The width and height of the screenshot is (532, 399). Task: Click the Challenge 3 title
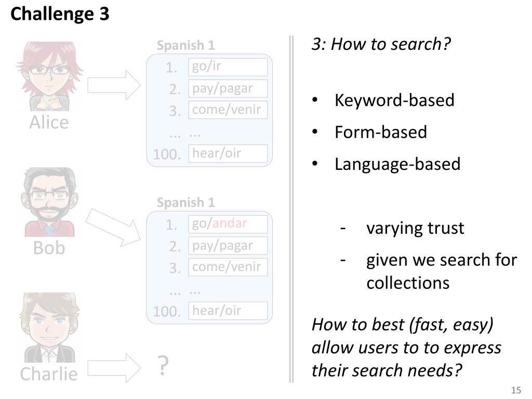coord(60,14)
